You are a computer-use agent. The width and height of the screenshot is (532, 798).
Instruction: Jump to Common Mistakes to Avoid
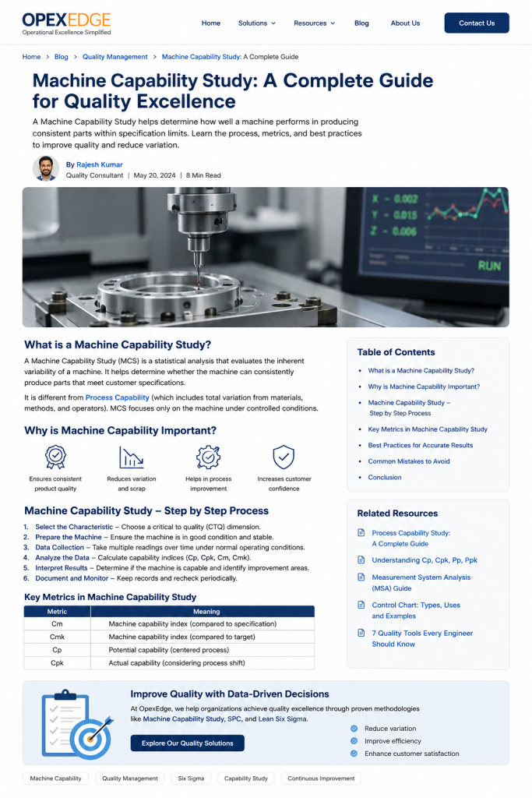click(409, 461)
